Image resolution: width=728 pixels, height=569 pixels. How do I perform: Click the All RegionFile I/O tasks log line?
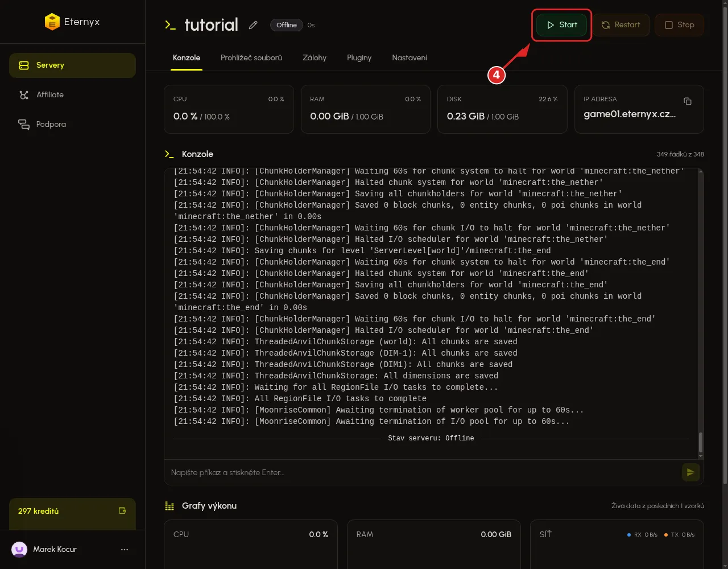(300, 399)
